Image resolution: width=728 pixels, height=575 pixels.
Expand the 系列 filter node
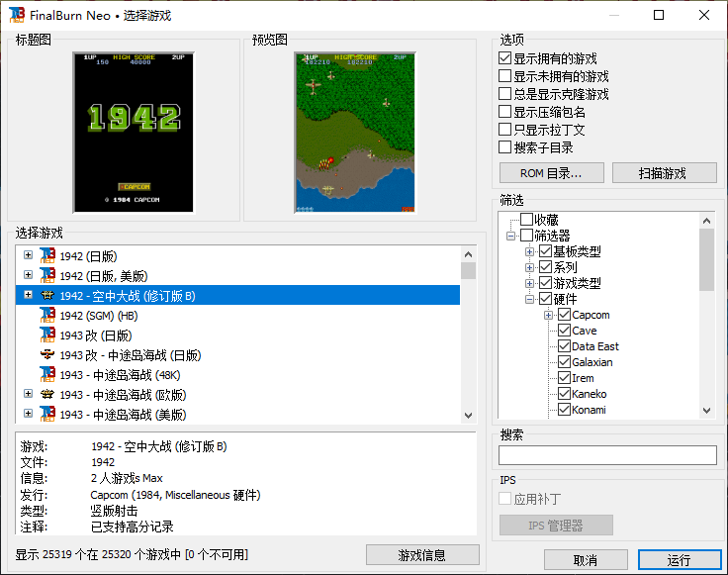coord(529,267)
